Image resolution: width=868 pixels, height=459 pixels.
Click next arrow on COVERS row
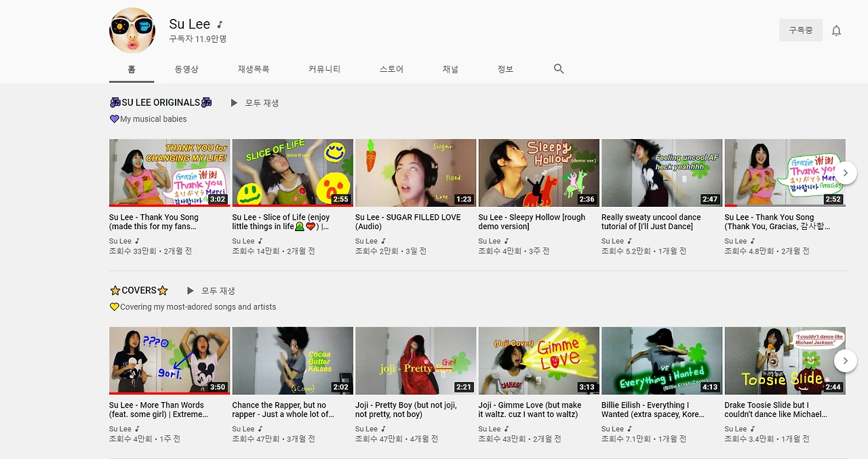(x=845, y=361)
